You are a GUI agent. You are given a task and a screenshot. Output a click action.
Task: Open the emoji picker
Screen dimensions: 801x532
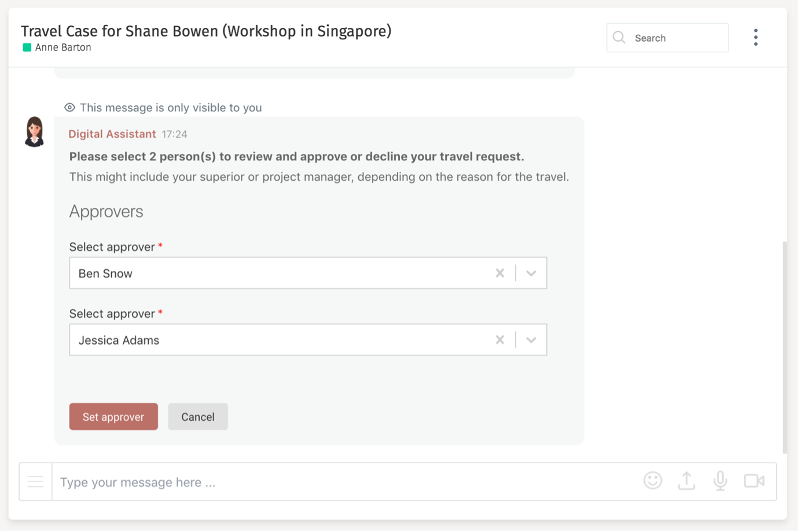(653, 481)
